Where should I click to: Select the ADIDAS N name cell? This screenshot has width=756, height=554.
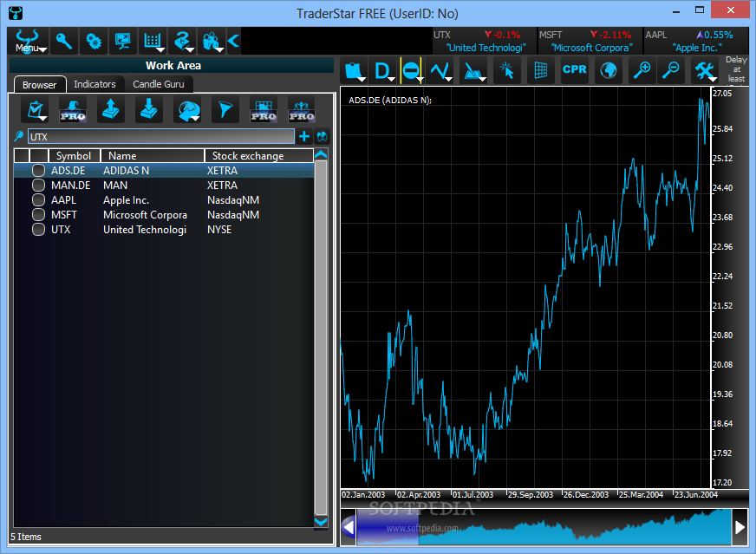click(127, 171)
